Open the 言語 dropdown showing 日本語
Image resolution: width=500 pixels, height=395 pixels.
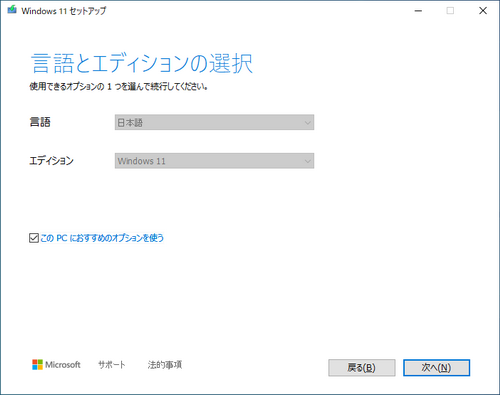[x=214, y=122]
